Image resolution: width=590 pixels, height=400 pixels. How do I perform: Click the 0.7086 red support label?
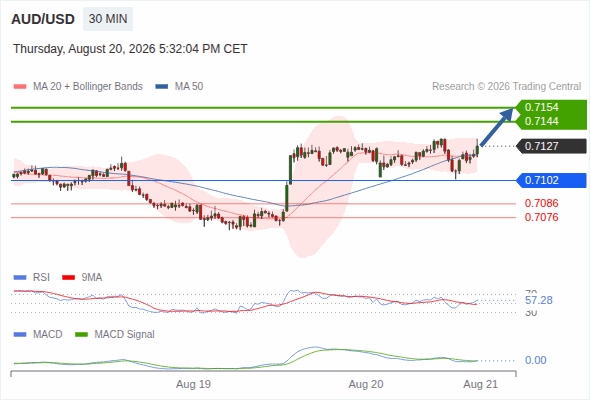click(541, 204)
